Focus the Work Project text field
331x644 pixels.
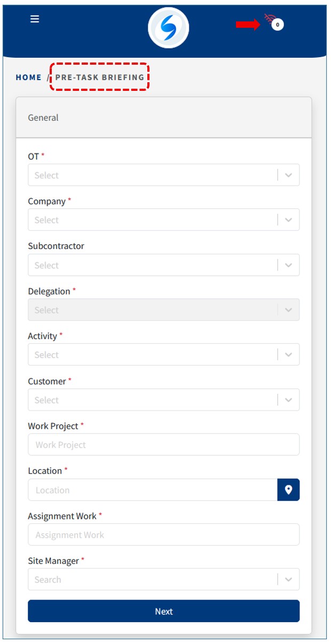coord(163,445)
